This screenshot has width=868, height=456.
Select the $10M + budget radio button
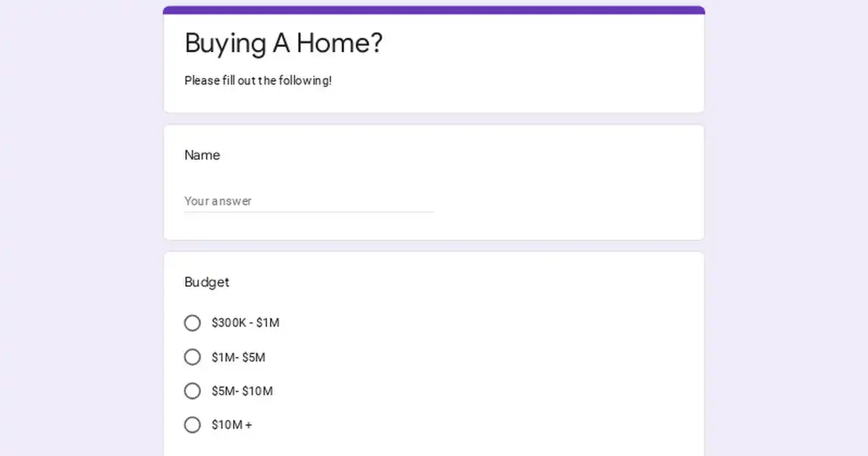pyautogui.click(x=192, y=425)
